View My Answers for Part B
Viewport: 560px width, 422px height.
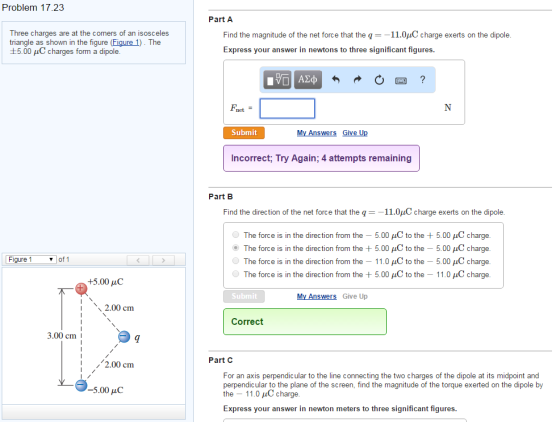click(316, 296)
